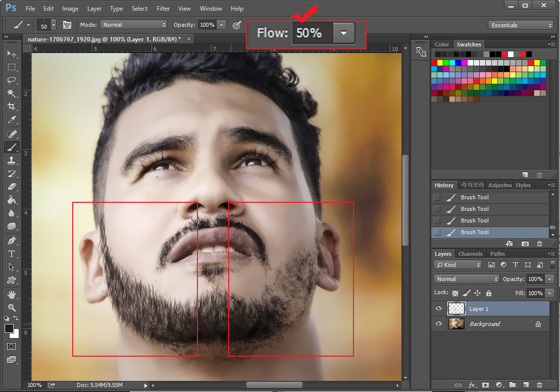Enable airbrush-style build-up effects
560x392 pixels.
pyautogui.click(x=237, y=25)
